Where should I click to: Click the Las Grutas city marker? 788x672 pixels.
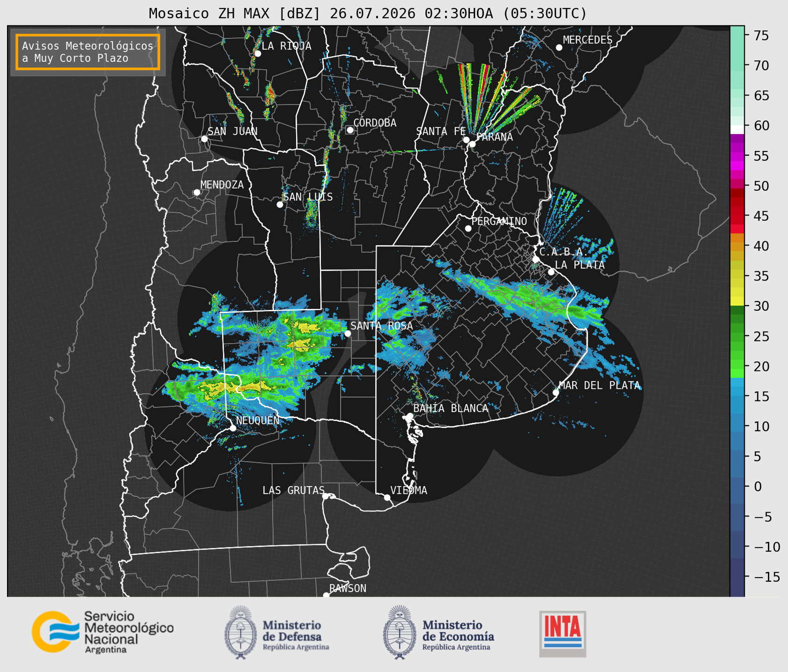tap(326, 496)
